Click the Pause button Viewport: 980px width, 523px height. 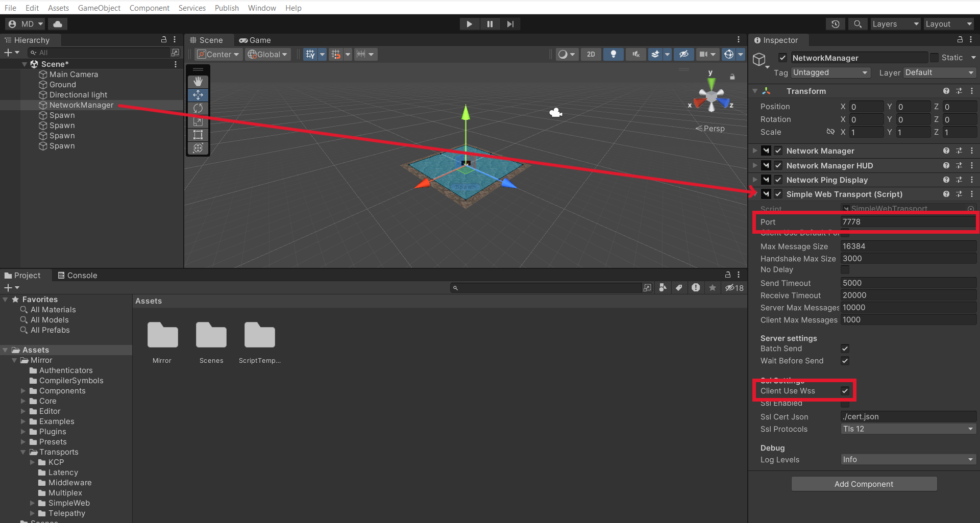(x=489, y=24)
